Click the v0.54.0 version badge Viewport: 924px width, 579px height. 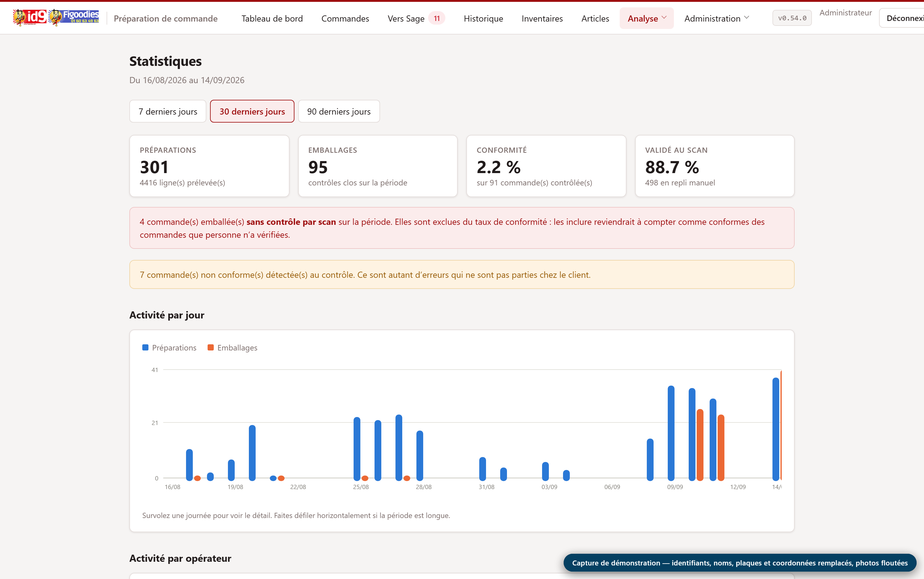(x=792, y=18)
